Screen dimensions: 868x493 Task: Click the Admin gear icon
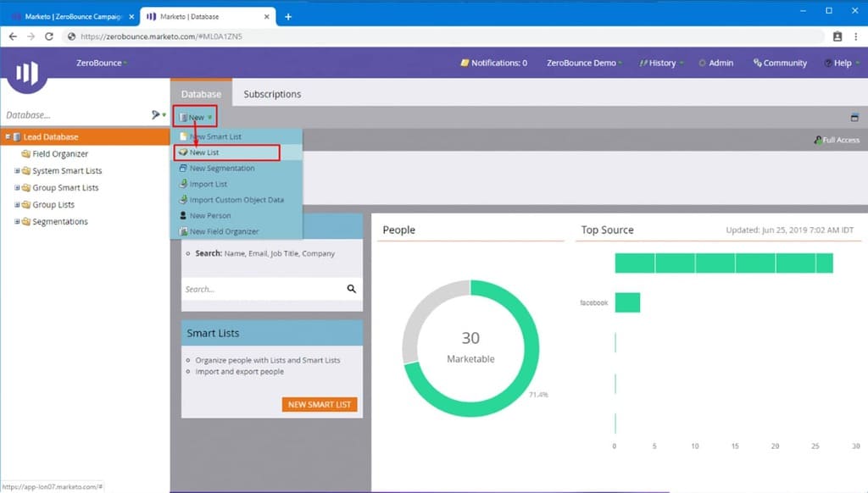pyautogui.click(x=702, y=63)
